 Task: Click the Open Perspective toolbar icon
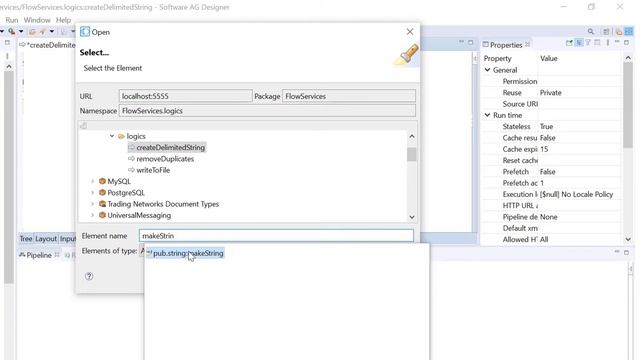click(606, 31)
